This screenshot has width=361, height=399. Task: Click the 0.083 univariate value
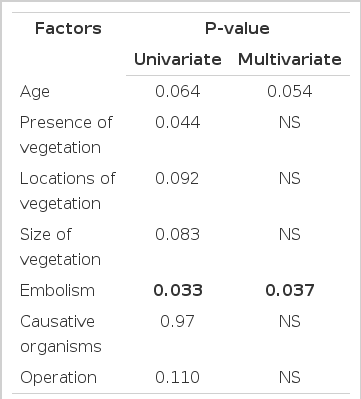177,234
